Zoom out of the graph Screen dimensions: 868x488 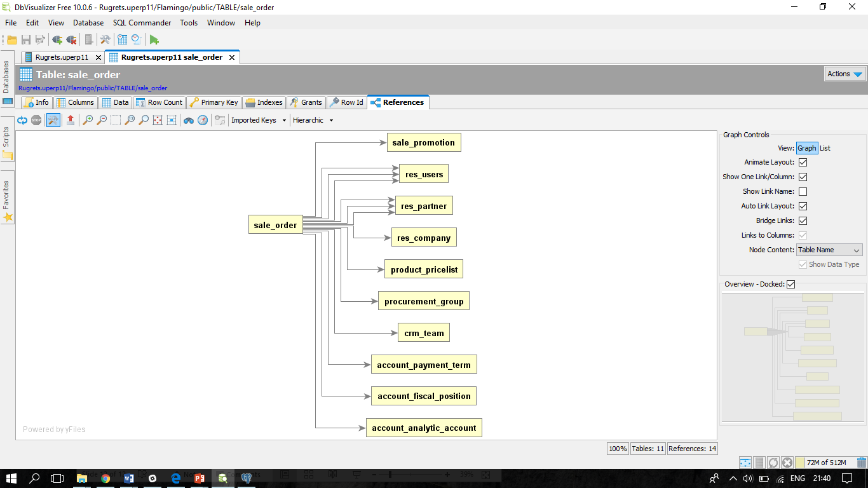pyautogui.click(x=102, y=120)
